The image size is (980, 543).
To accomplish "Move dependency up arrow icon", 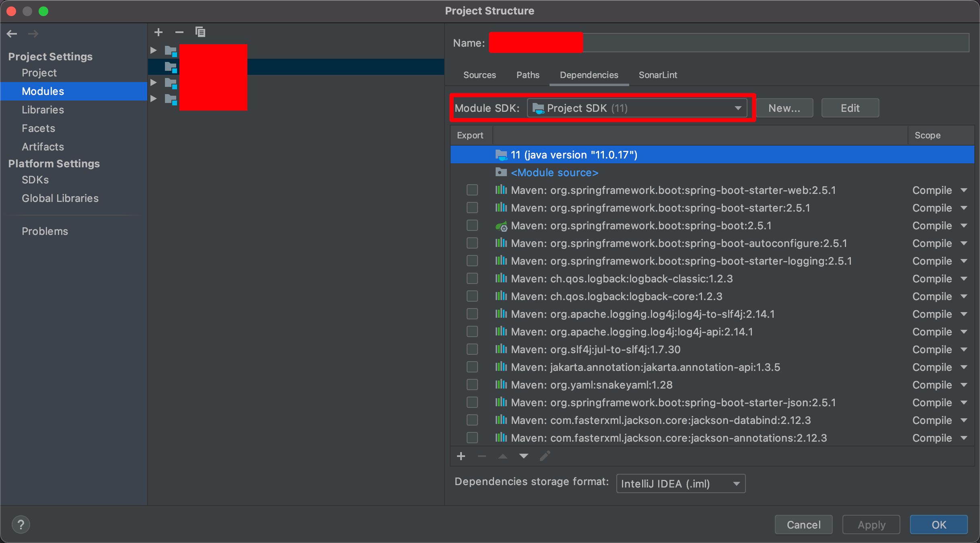I will click(x=503, y=456).
